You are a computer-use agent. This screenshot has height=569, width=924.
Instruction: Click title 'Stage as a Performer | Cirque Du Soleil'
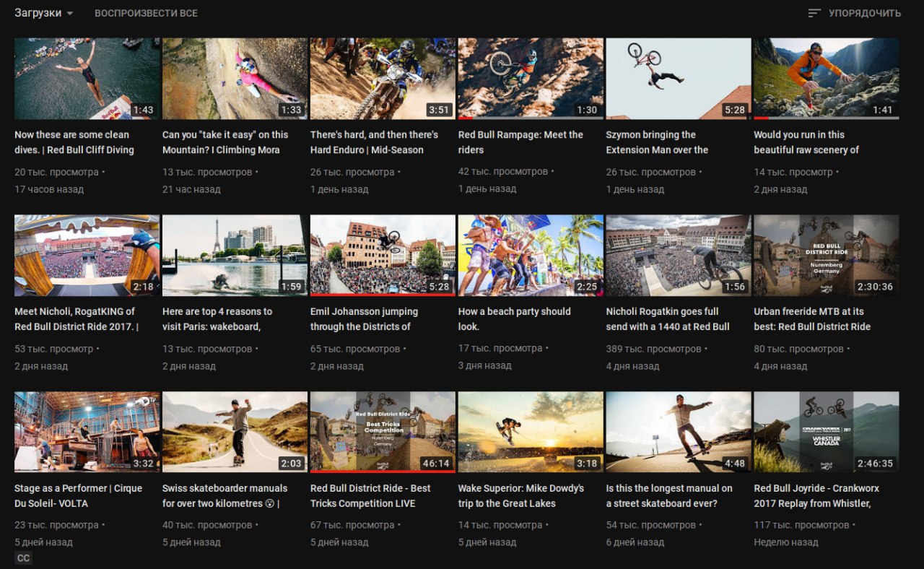pyautogui.click(x=78, y=495)
